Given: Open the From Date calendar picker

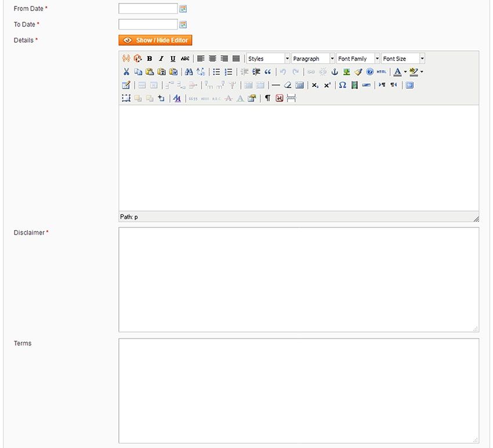Looking at the screenshot, I should [183, 9].
